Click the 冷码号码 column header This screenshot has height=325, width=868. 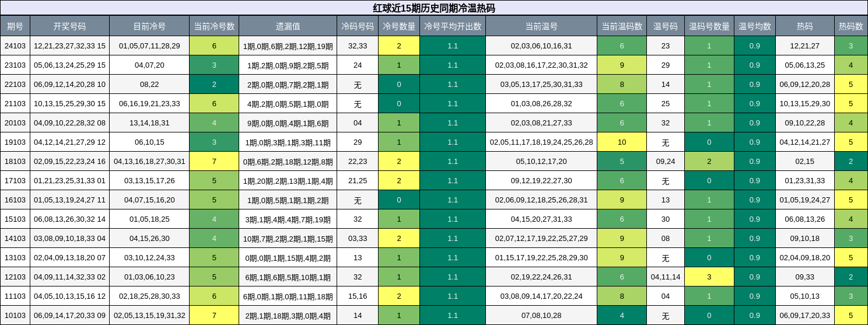(x=358, y=26)
